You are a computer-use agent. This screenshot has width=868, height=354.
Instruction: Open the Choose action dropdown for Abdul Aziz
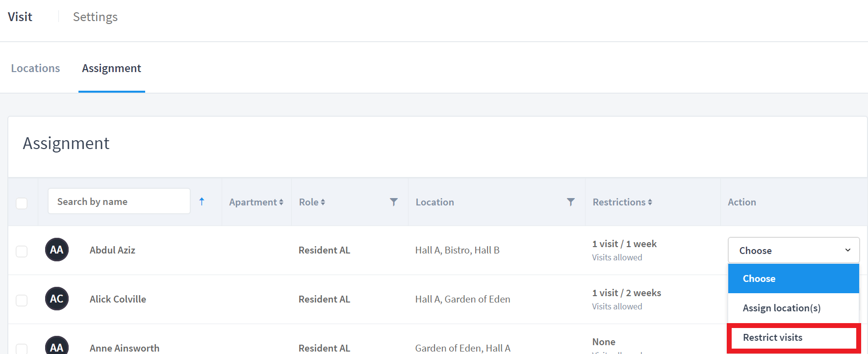(794, 250)
